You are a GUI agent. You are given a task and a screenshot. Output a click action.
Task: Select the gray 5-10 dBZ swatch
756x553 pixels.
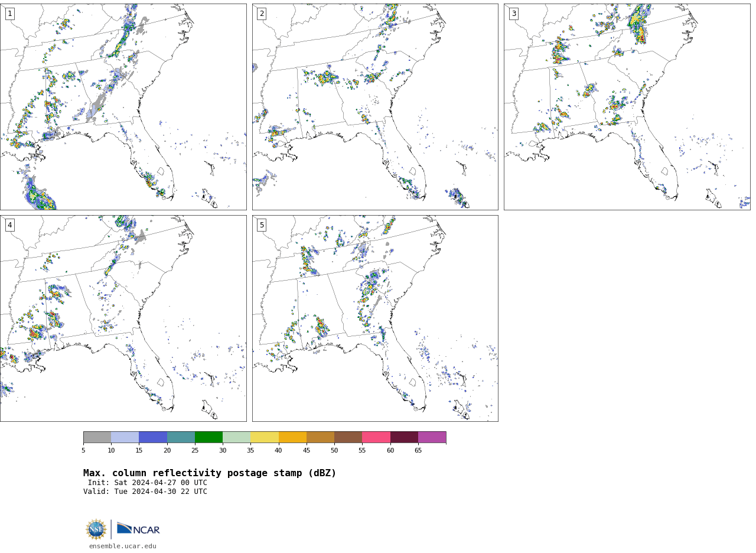click(x=97, y=437)
